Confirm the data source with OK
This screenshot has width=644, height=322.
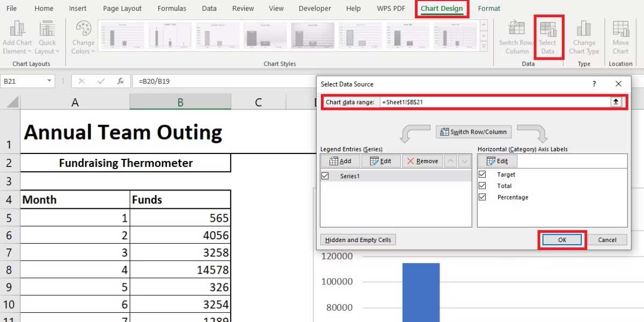coord(561,240)
